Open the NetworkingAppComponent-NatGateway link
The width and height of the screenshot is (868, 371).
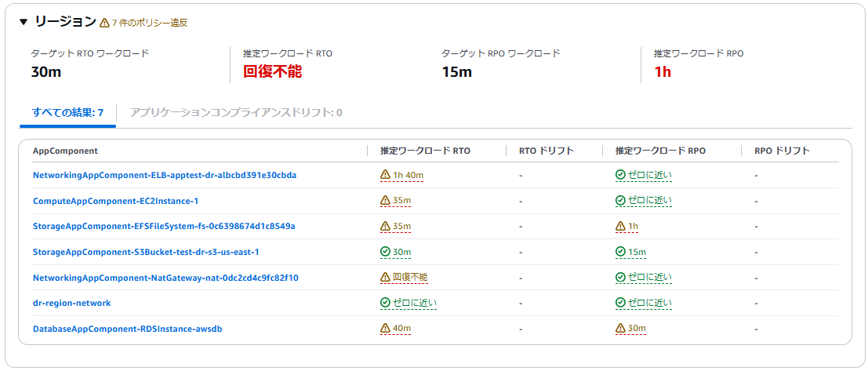click(x=165, y=278)
